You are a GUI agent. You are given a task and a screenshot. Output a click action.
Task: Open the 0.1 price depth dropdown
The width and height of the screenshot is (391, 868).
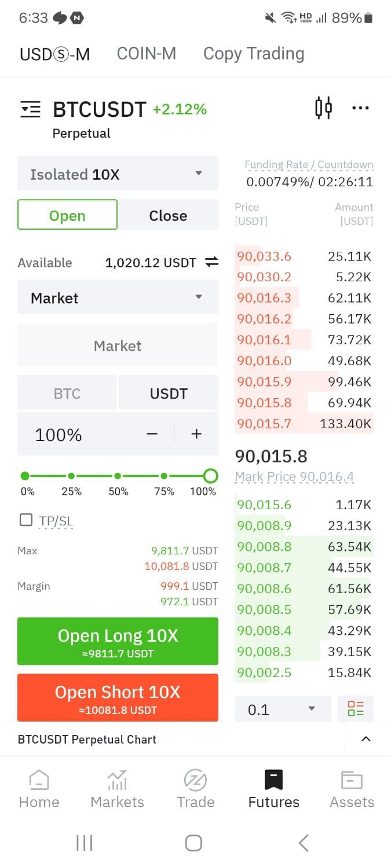(283, 709)
